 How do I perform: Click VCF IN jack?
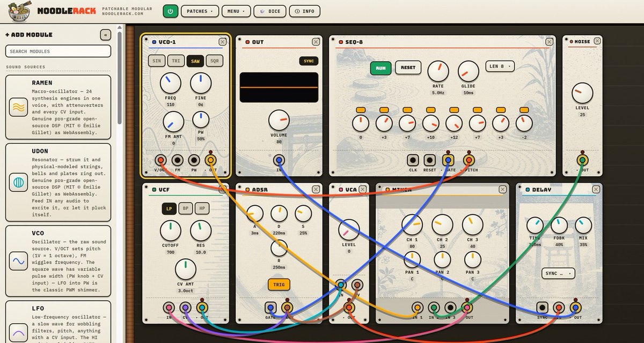[x=169, y=307]
